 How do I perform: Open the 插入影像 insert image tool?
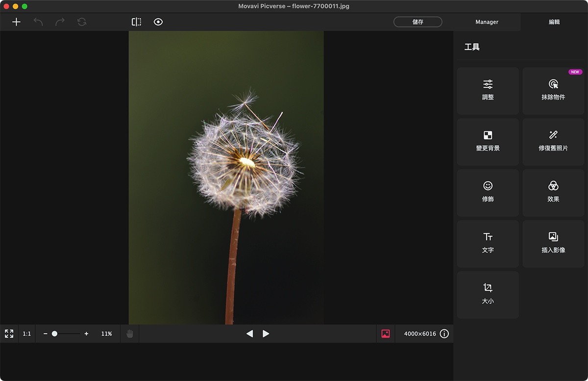coord(553,243)
